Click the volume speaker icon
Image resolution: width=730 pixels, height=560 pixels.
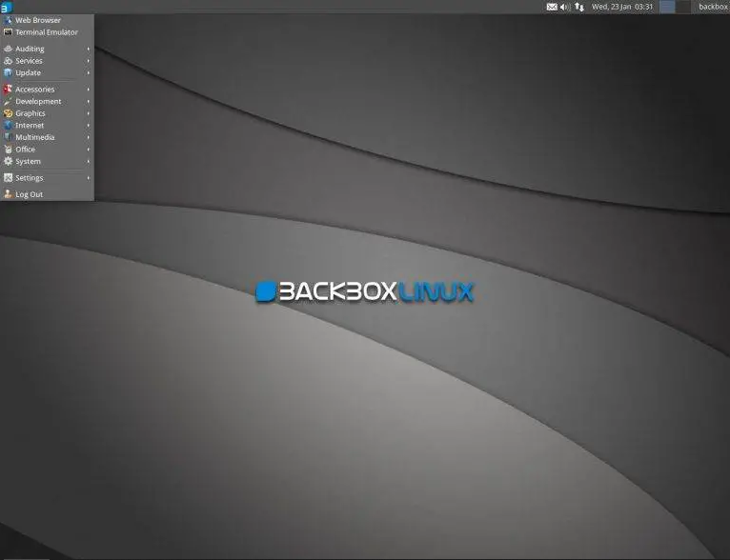point(565,7)
